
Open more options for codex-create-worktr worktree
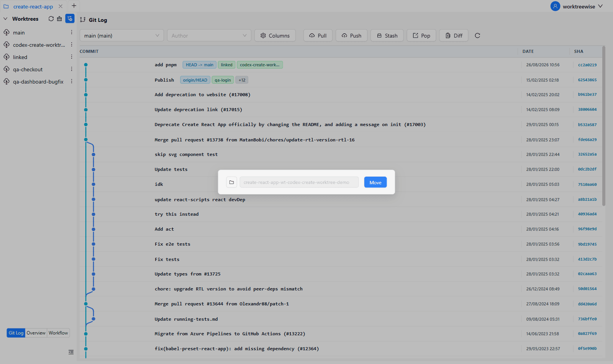(72, 45)
